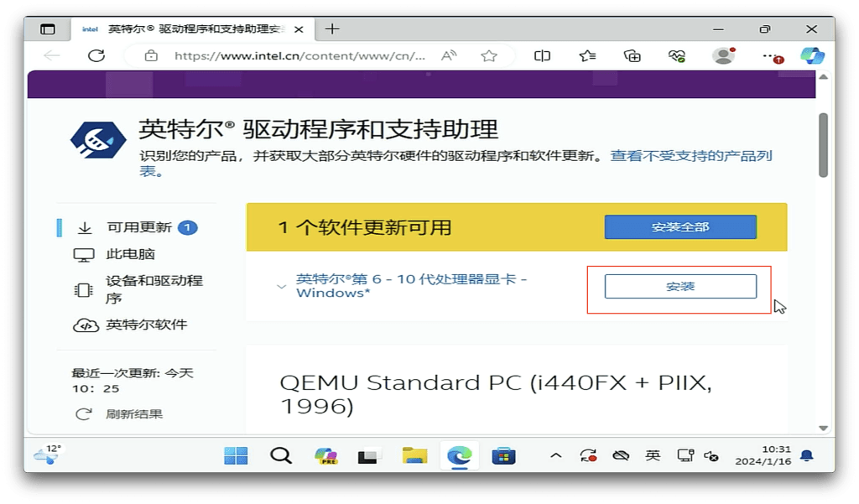859x504 pixels.
Task: Reload the page with browser refresh button
Action: (x=96, y=56)
